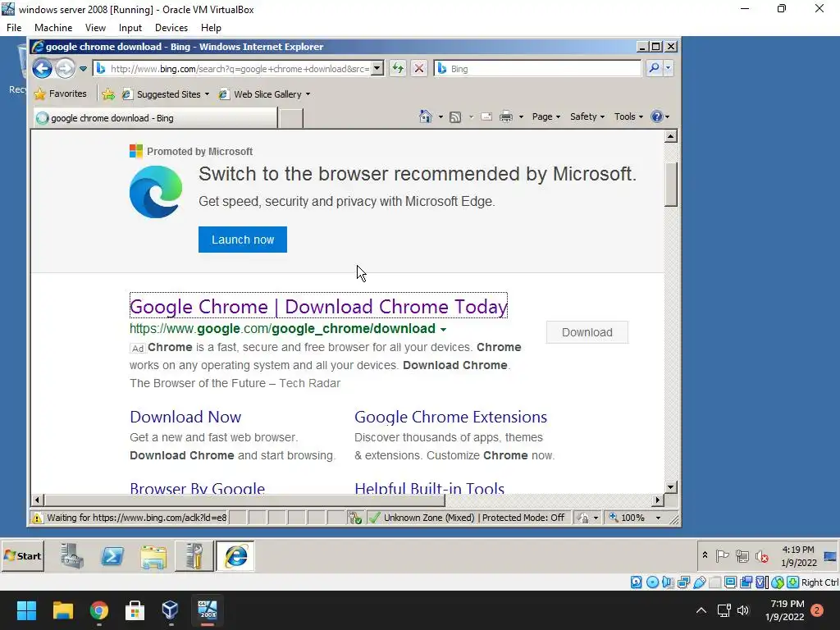Click VirtualBox USB devices indicator
The height and width of the screenshot is (630, 840).
(x=699, y=582)
